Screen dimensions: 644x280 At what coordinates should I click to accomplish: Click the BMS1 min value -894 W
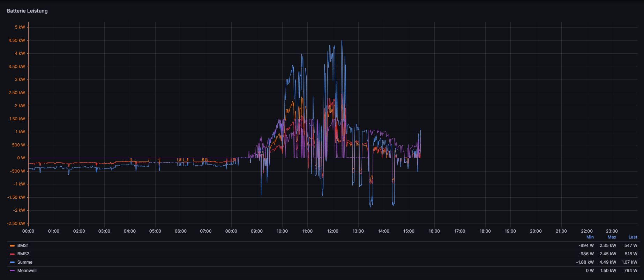point(586,245)
